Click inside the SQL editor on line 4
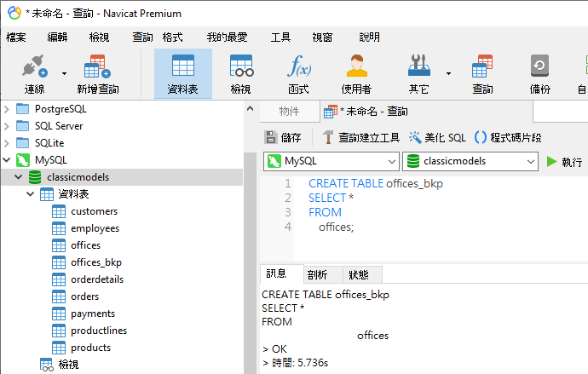Screen dimensions: 588x374 (337, 227)
